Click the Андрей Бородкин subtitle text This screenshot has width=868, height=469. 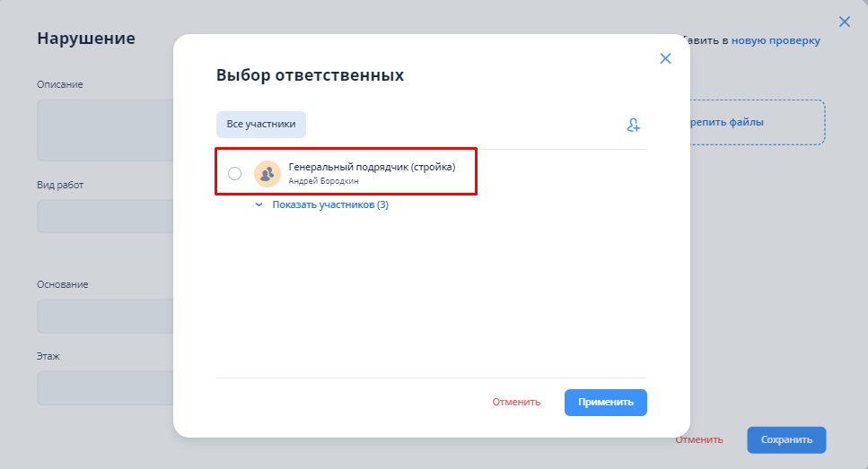pyautogui.click(x=321, y=181)
